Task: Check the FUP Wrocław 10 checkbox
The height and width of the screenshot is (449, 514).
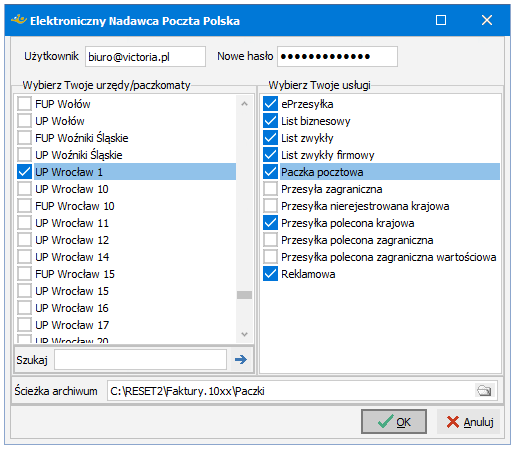Action: click(x=24, y=206)
